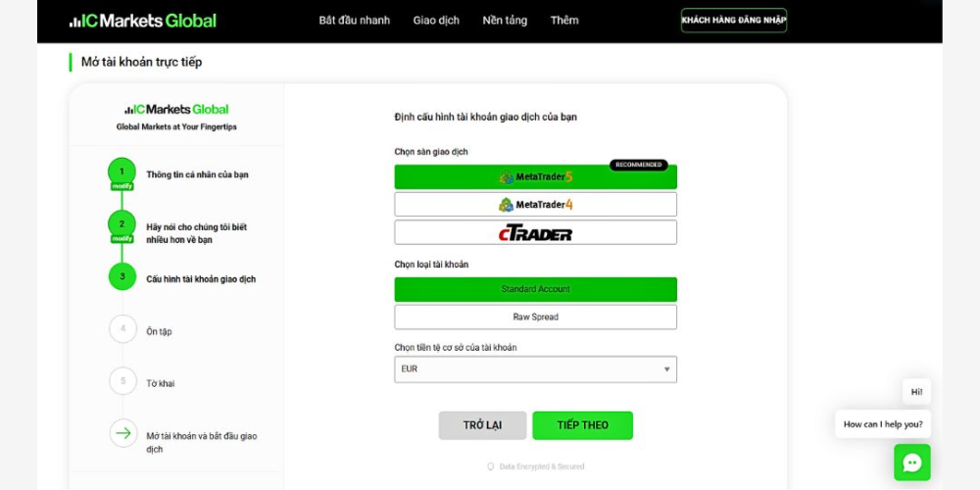Choose Raw Spread account type
Viewport: 980px width, 490px height.
click(x=535, y=318)
